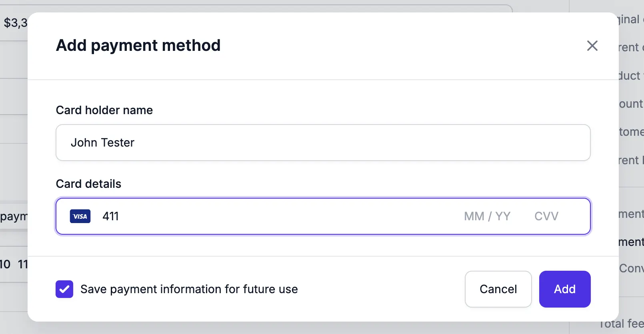Click the "Card holder name" label

point(104,110)
